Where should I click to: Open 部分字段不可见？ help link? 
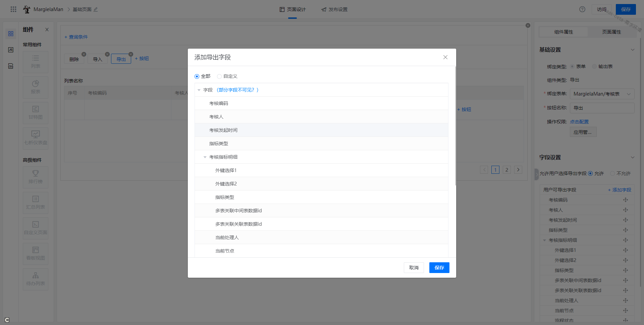click(237, 90)
